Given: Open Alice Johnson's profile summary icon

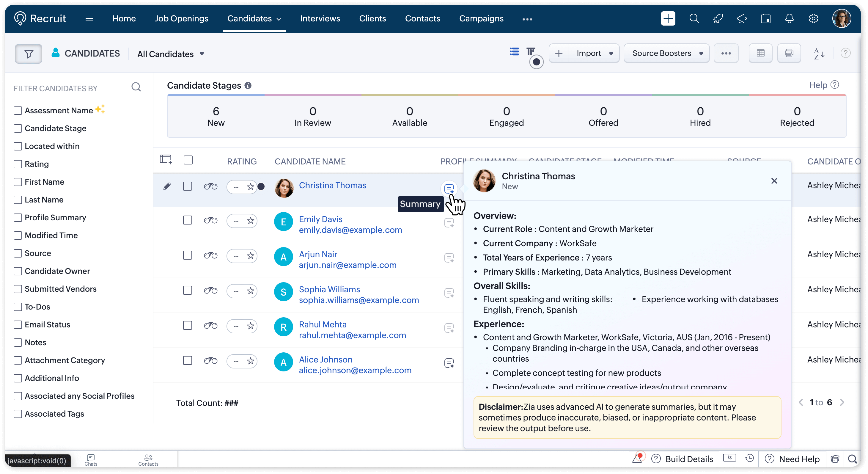Looking at the screenshot, I should click(449, 363).
